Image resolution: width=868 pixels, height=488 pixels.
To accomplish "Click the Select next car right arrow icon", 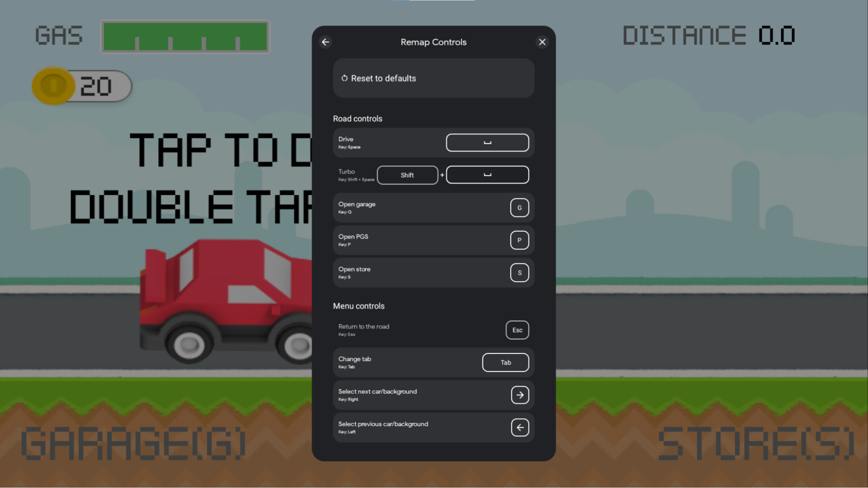I will 519,394.
